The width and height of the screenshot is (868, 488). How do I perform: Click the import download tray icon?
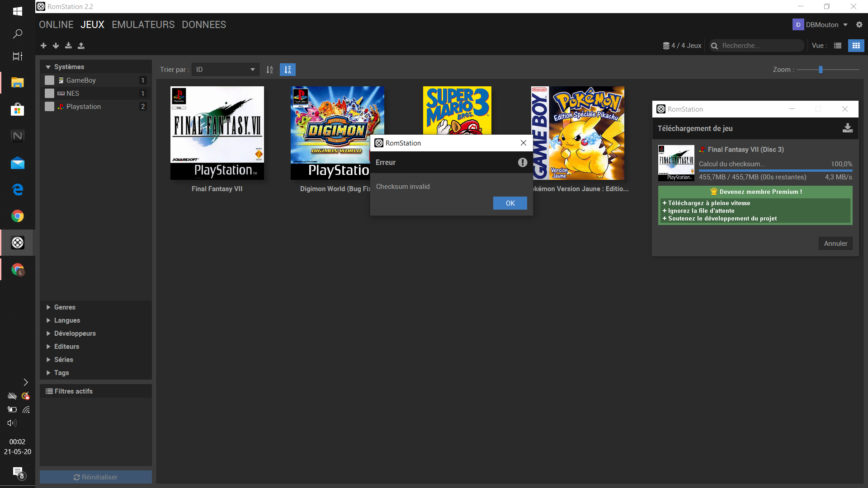coord(68,46)
